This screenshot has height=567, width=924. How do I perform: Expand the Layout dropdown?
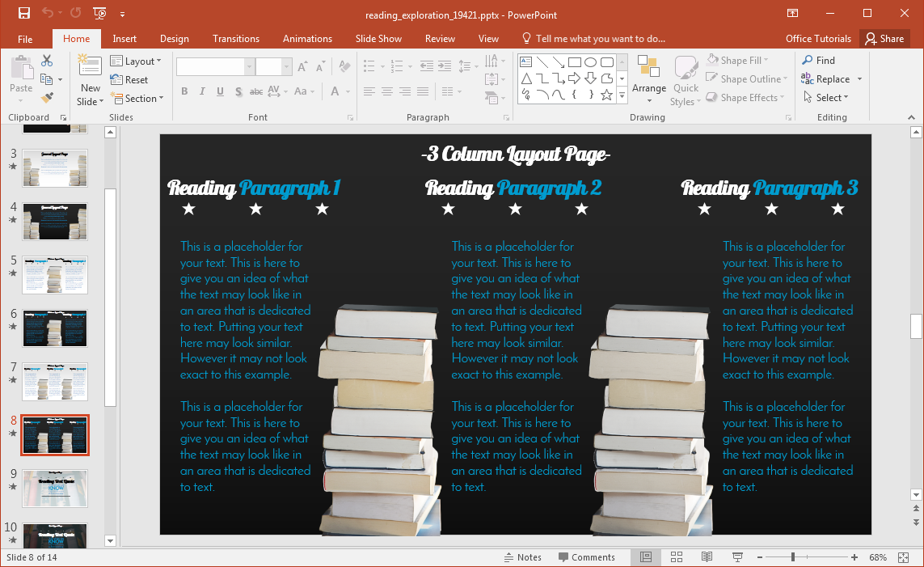(136, 61)
